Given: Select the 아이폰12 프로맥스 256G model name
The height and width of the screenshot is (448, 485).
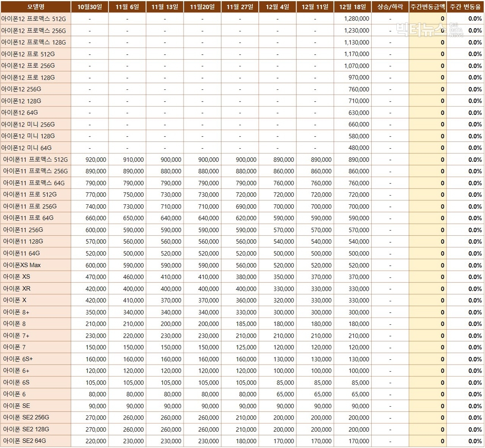Looking at the screenshot, I should point(33,31).
